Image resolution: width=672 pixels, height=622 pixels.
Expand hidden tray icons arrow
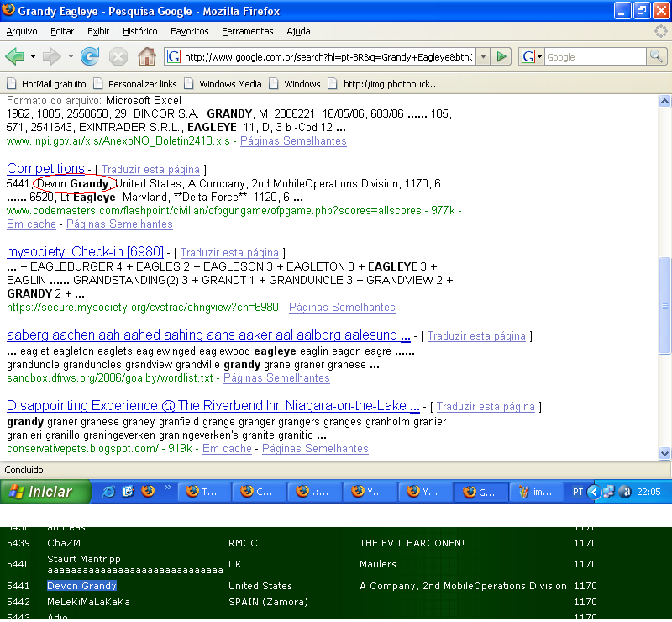594,492
